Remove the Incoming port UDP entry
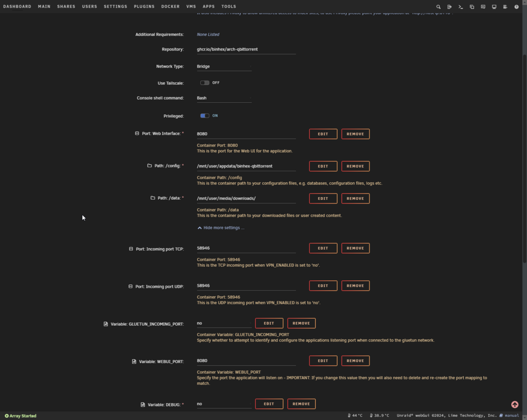The height and width of the screenshot is (420, 527). 355,286
